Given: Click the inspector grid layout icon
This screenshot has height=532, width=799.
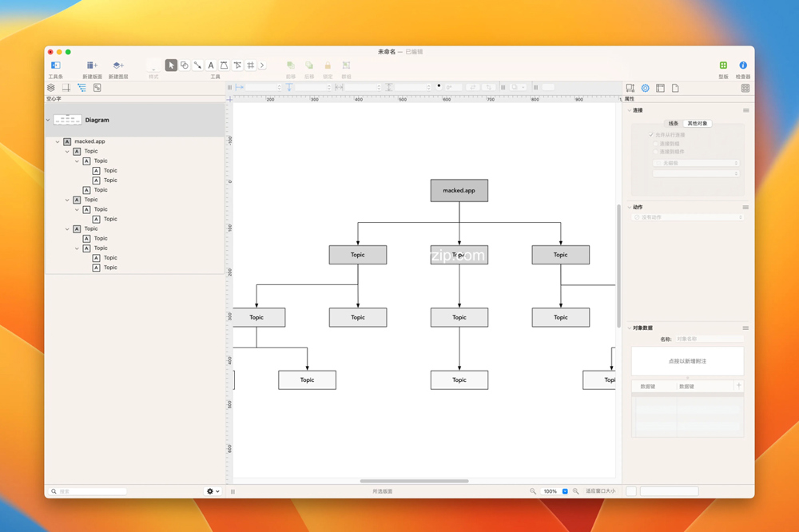Looking at the screenshot, I should 745,88.
